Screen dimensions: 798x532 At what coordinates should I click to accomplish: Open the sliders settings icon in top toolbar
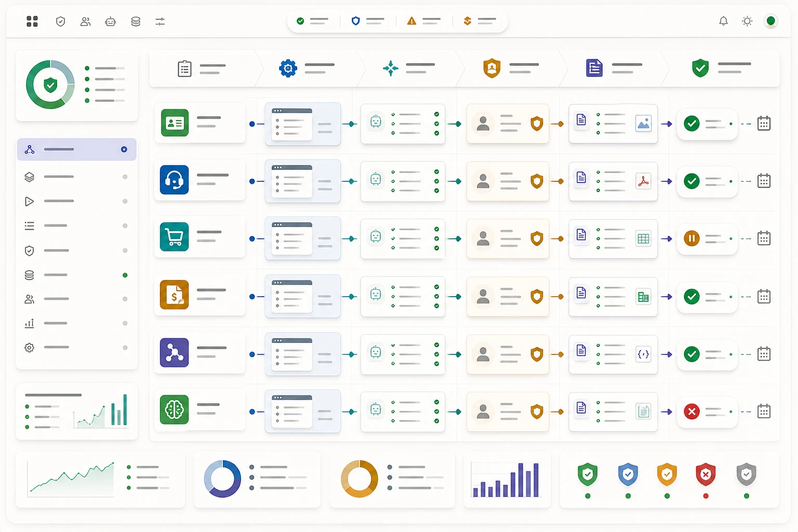(x=160, y=21)
